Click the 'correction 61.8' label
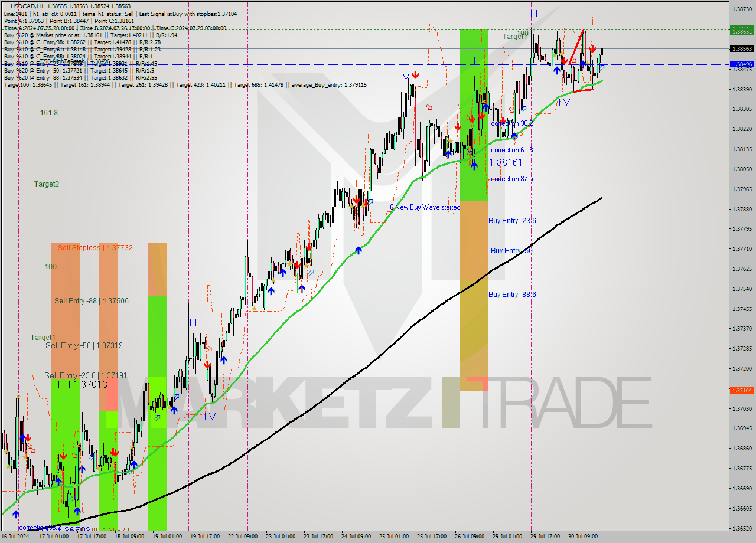The image size is (756, 543). (x=512, y=150)
